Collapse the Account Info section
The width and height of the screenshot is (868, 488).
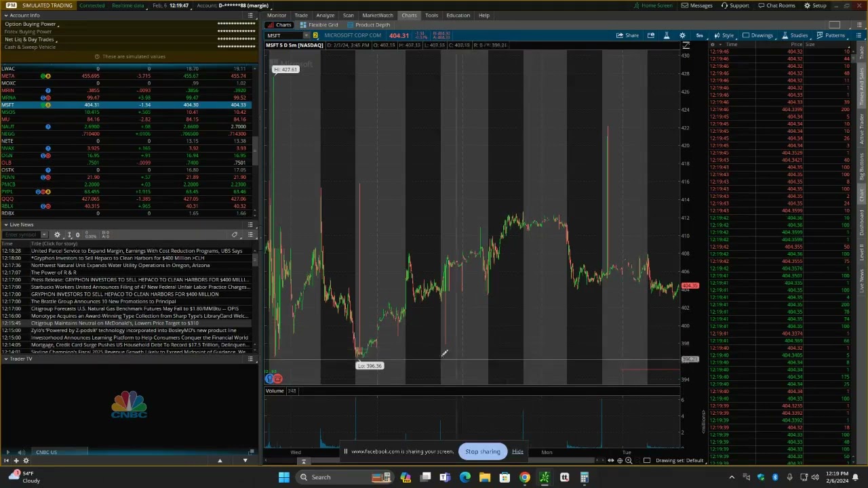(5, 15)
